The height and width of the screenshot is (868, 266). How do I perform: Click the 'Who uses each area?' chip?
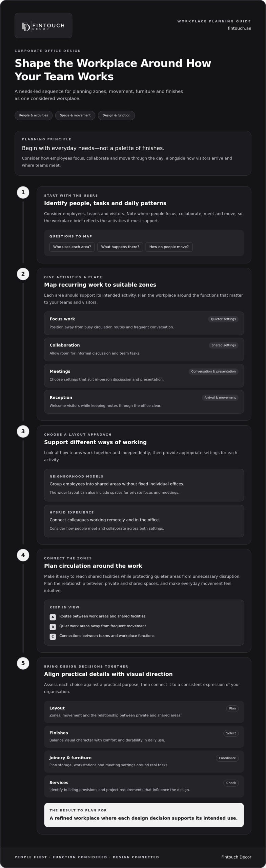[x=72, y=247]
